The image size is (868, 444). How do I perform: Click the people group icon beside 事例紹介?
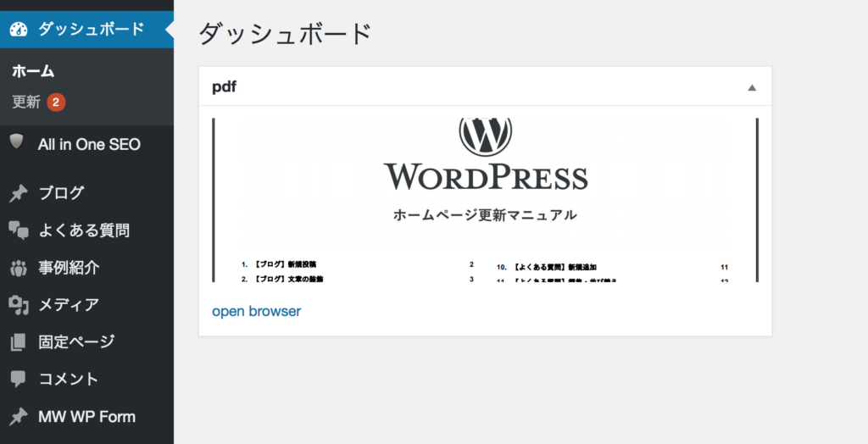(x=19, y=268)
